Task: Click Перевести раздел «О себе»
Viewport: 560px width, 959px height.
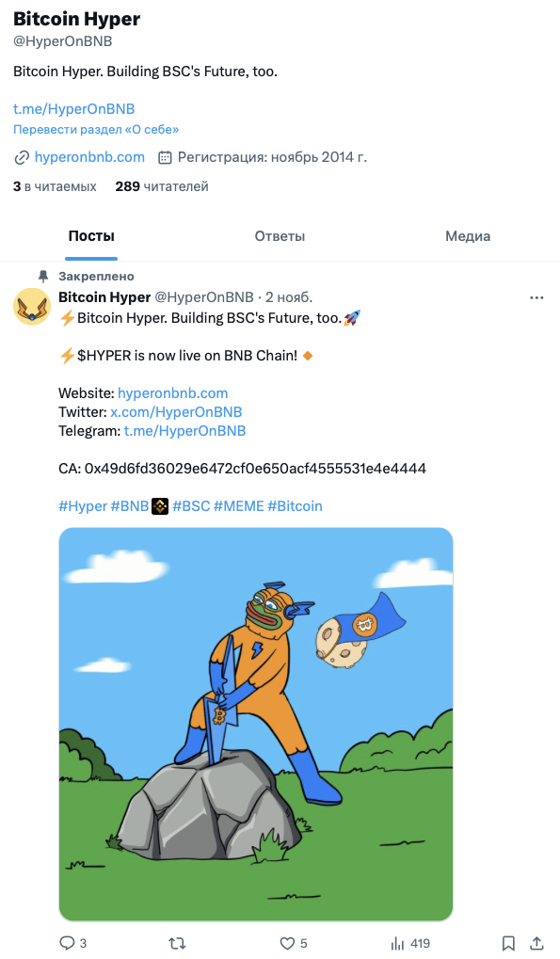Action: pyautogui.click(x=95, y=129)
